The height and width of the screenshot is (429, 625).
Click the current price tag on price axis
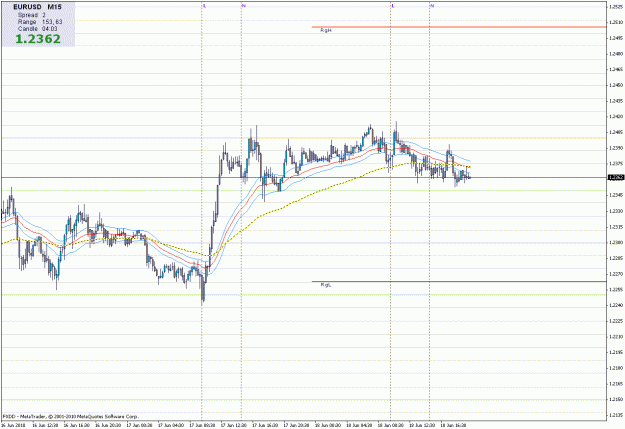click(616, 177)
